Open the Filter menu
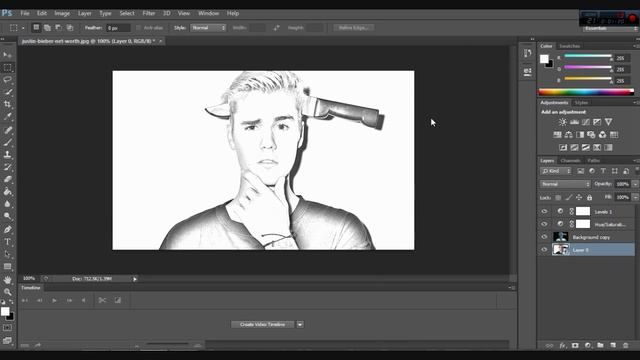This screenshot has width=640, height=360. pyautogui.click(x=149, y=13)
